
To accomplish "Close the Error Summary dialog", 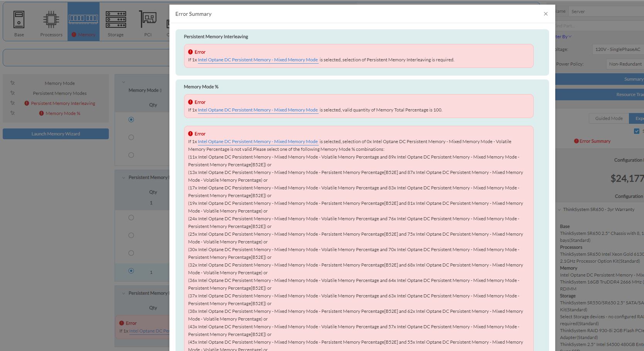I will tap(546, 14).
